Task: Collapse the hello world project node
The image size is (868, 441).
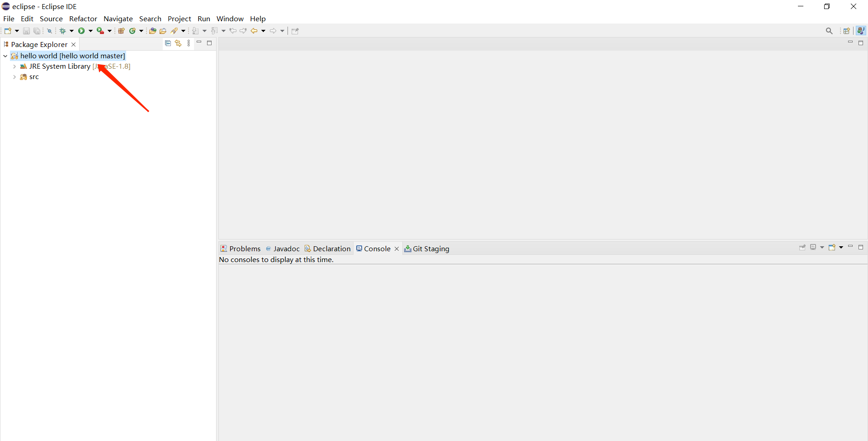Action: click(5, 56)
